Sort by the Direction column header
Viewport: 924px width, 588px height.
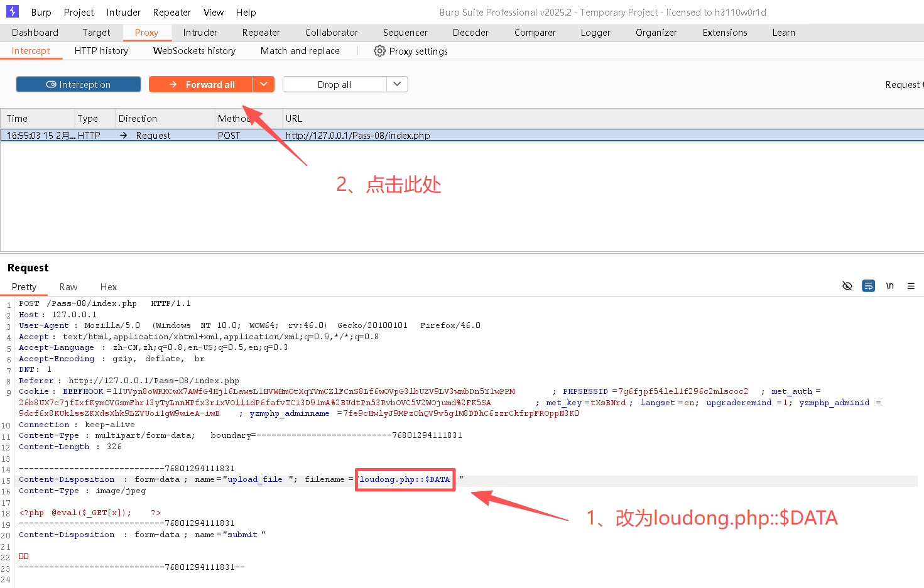coord(165,118)
